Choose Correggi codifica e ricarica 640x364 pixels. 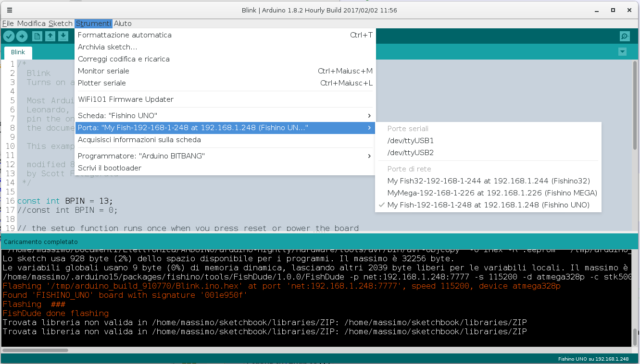(225, 59)
